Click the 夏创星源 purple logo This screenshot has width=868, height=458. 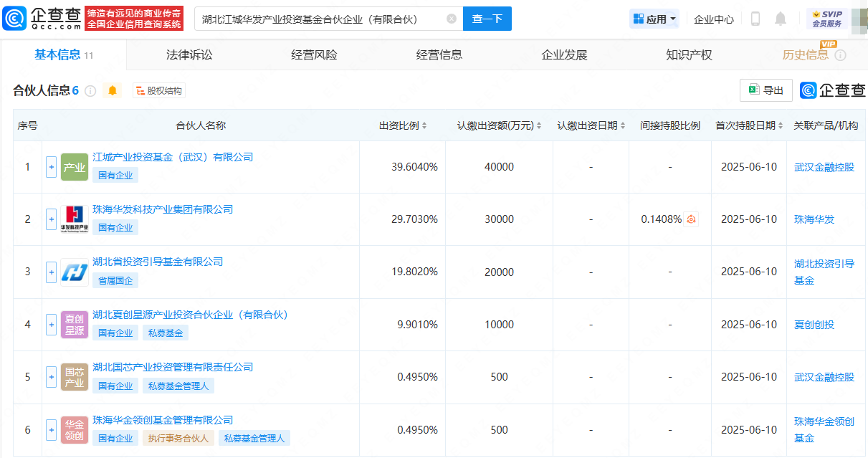click(75, 325)
